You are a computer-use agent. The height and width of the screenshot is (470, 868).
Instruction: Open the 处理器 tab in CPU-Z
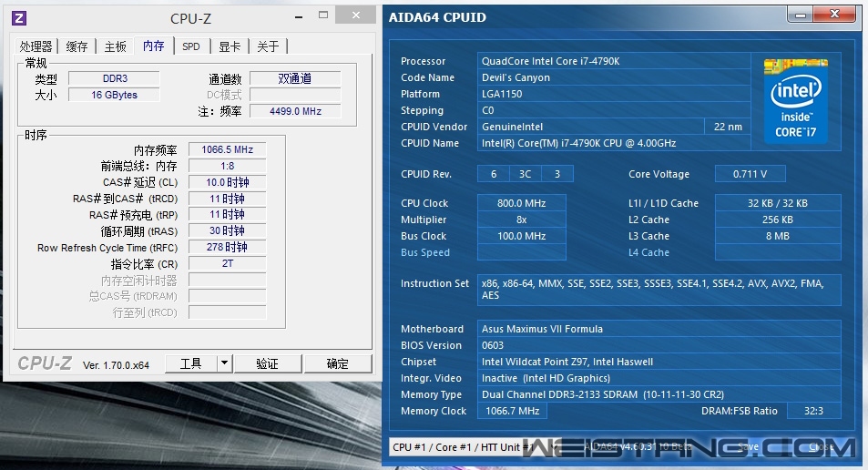click(x=36, y=46)
